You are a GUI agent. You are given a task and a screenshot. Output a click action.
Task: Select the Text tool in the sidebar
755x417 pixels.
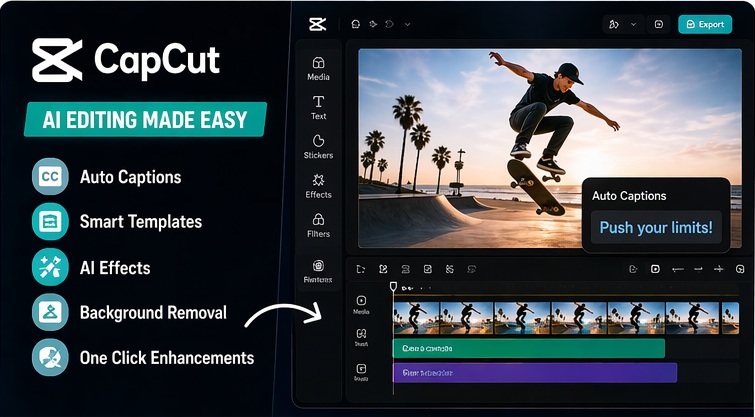click(318, 107)
